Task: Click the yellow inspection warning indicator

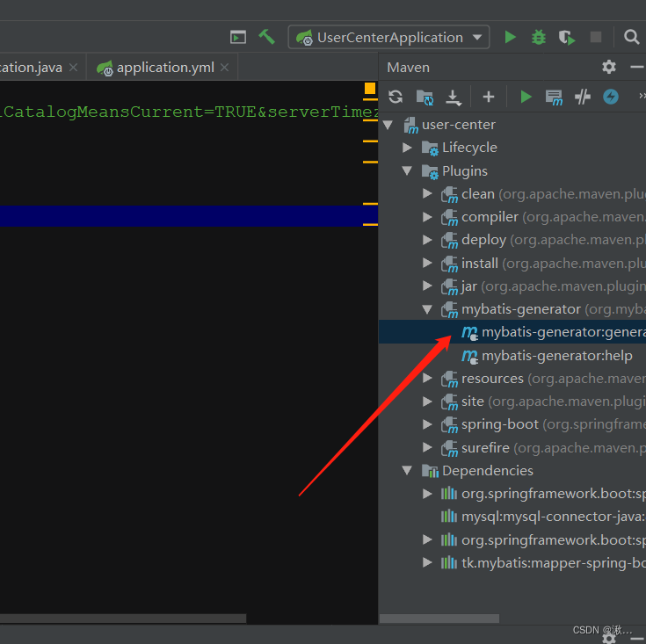Action: click(x=369, y=88)
